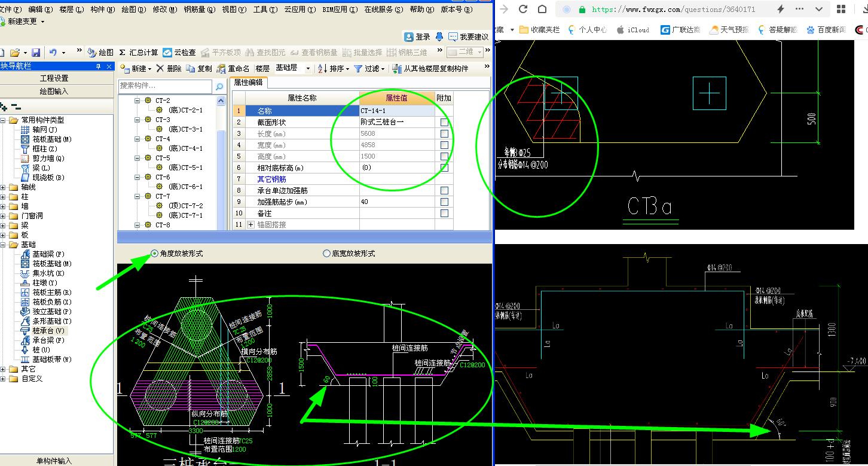The height and width of the screenshot is (466, 868).
Task: Start 云检查 cloud check
Action: [x=179, y=53]
